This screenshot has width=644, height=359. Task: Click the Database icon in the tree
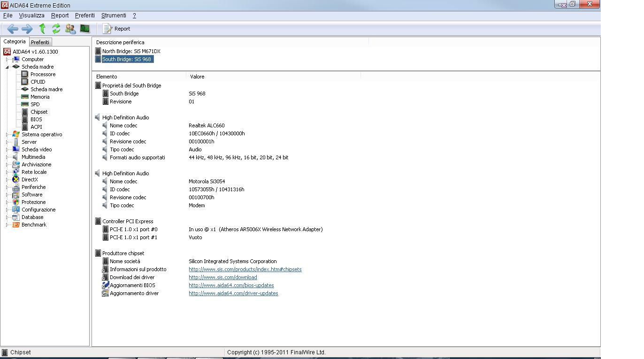(16, 217)
